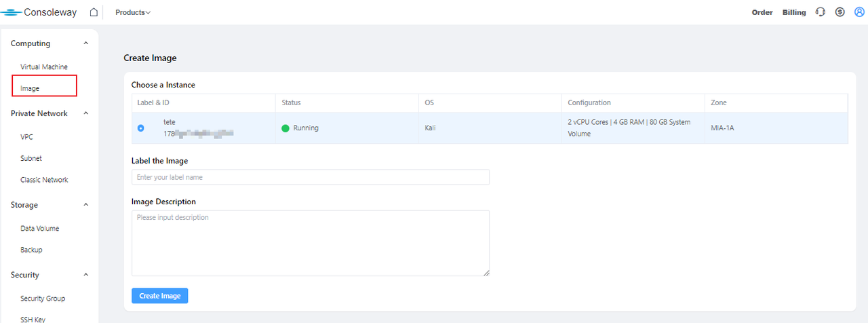
Task: Collapse the Storage section
Action: [x=85, y=205]
